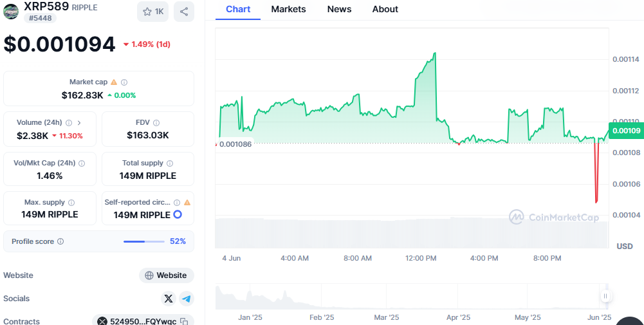This screenshot has width=644, height=325.
Task: Open the Profile score info icon
Action: tap(60, 241)
